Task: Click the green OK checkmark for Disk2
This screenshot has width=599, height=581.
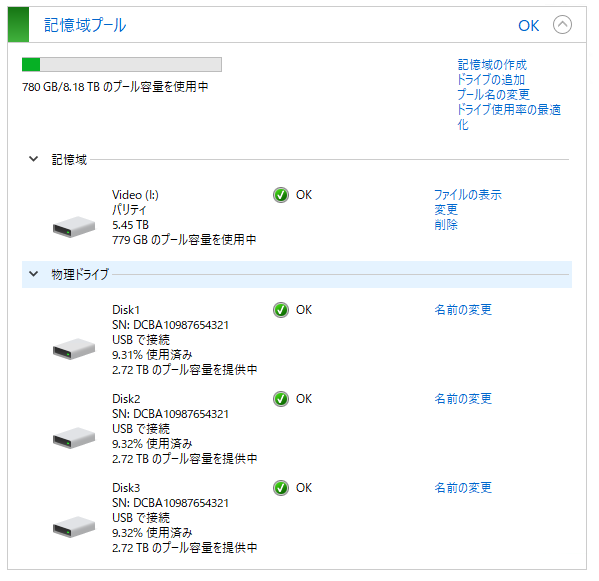Action: pos(281,399)
